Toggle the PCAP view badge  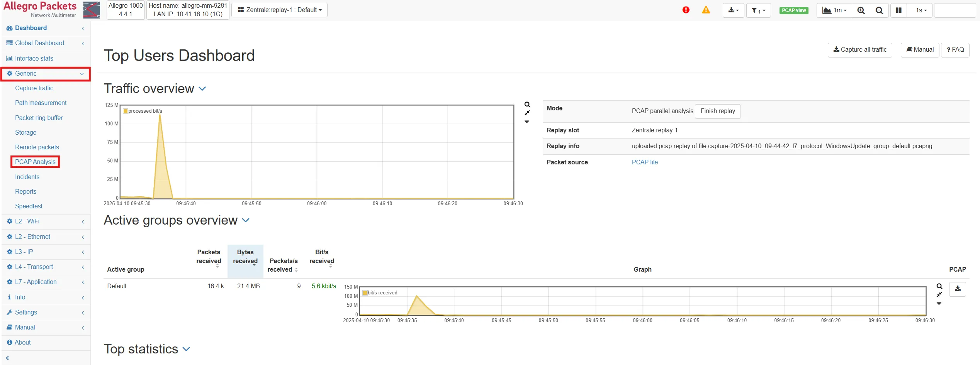[794, 10]
